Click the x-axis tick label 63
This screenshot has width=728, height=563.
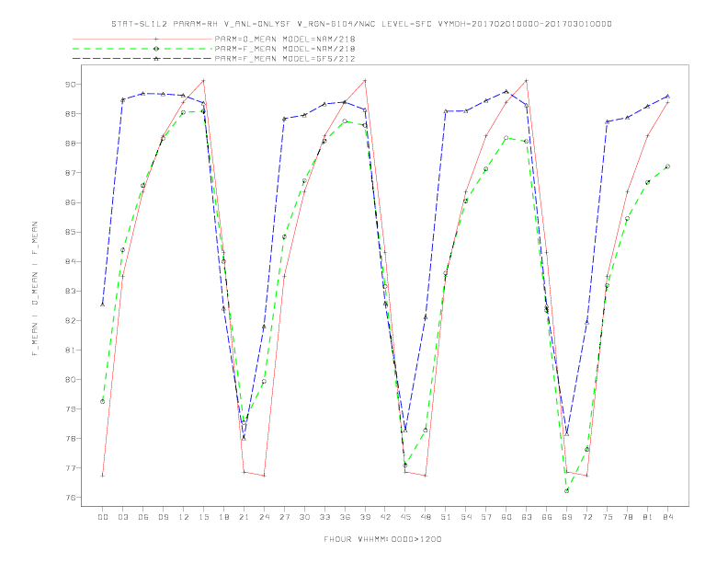click(527, 517)
